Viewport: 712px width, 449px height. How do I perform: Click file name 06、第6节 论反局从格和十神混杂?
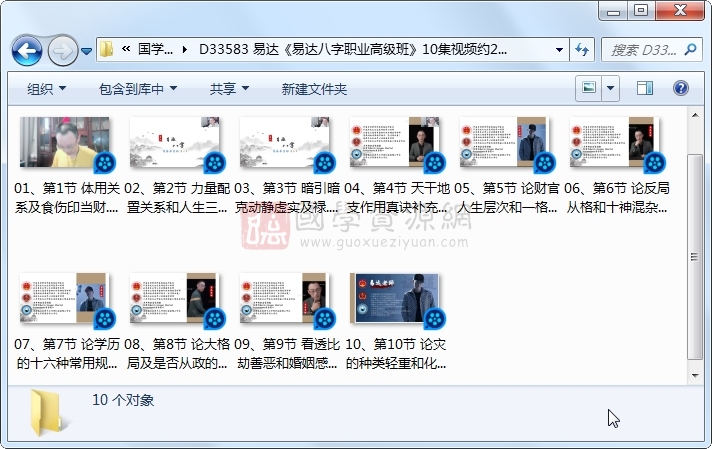(x=616, y=198)
